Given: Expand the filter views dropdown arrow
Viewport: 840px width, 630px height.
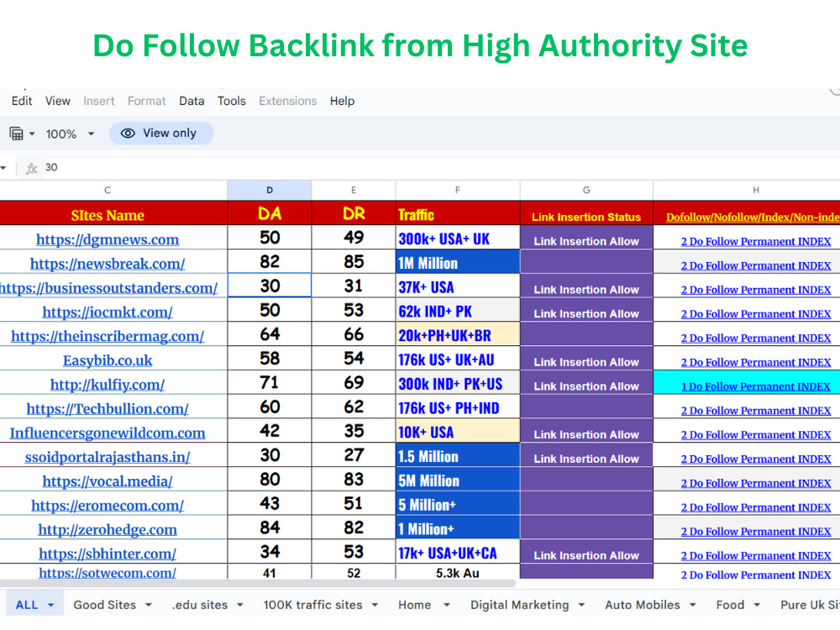Looking at the screenshot, I should click(x=32, y=134).
